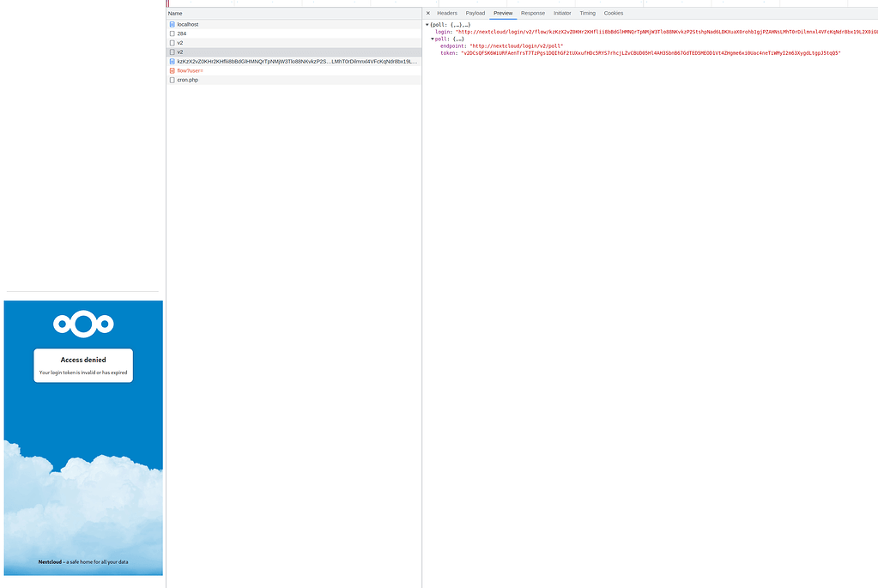
Task: Click the Nextcloud tagline text at the bottom
Action: coord(82,561)
